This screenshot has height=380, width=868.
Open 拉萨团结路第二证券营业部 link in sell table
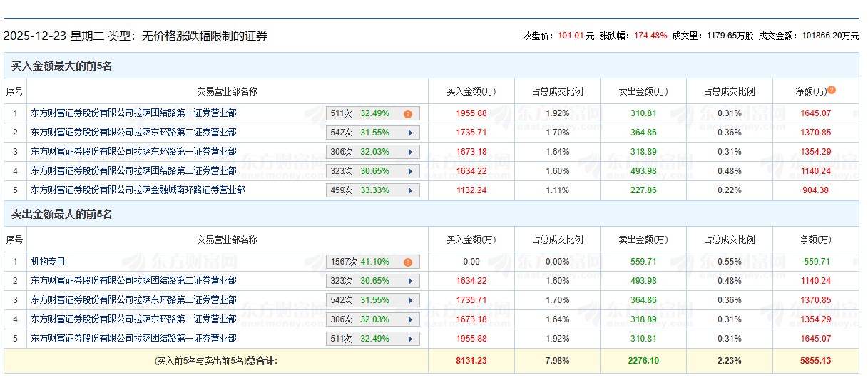[x=133, y=281]
